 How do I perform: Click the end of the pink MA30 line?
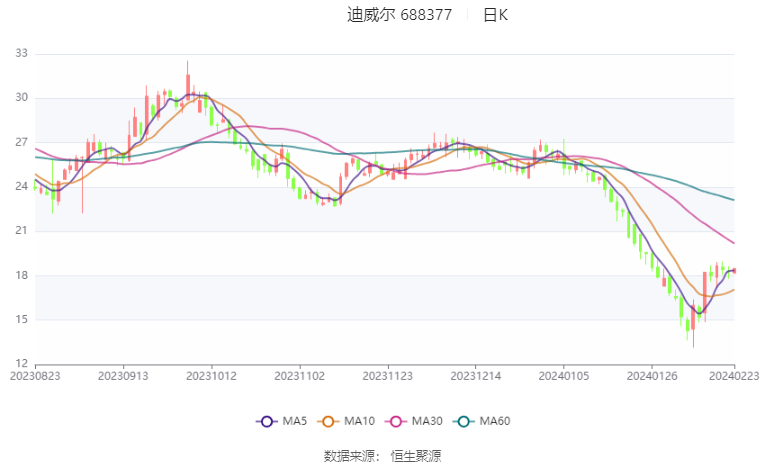(733, 243)
